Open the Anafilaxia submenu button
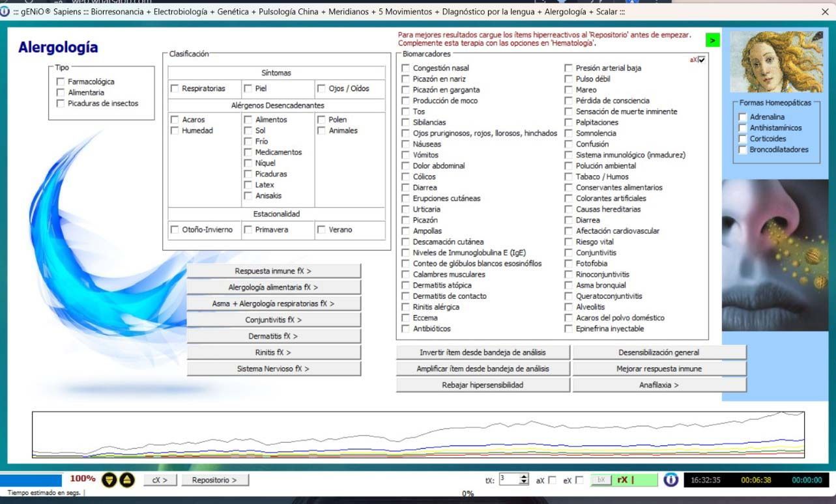This screenshot has width=836, height=504. pos(659,385)
